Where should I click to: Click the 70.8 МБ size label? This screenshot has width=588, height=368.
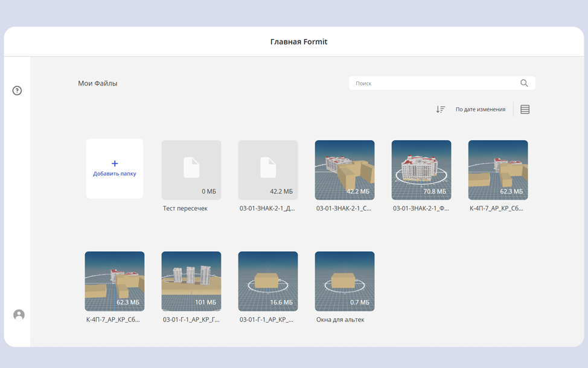point(435,191)
